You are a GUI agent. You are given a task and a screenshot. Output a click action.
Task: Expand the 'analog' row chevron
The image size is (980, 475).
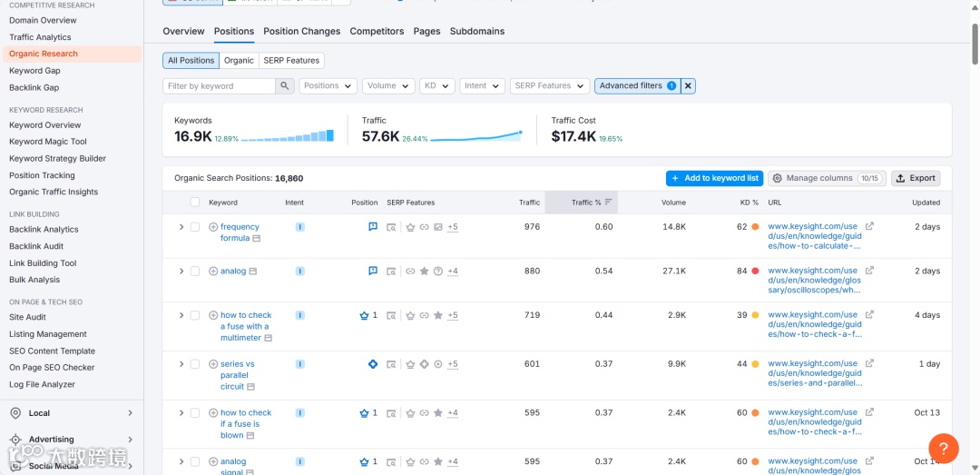pos(181,271)
